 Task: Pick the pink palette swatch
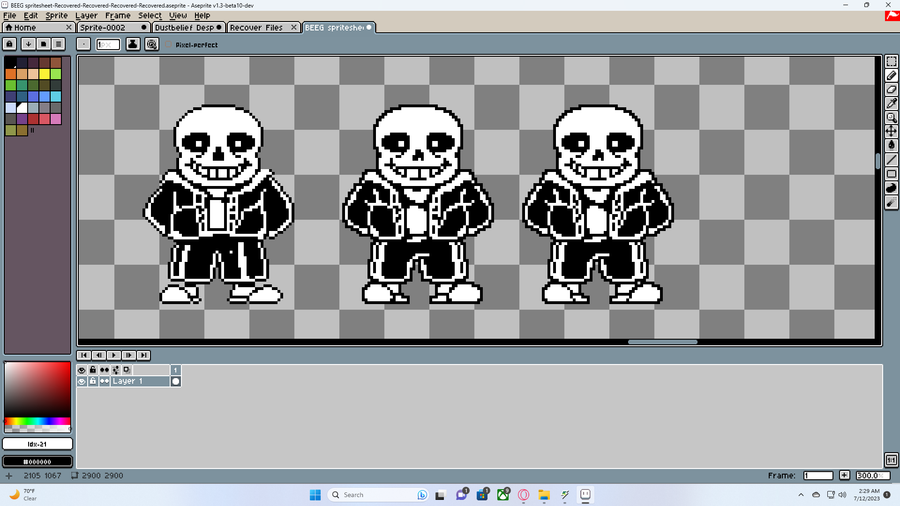(56, 119)
